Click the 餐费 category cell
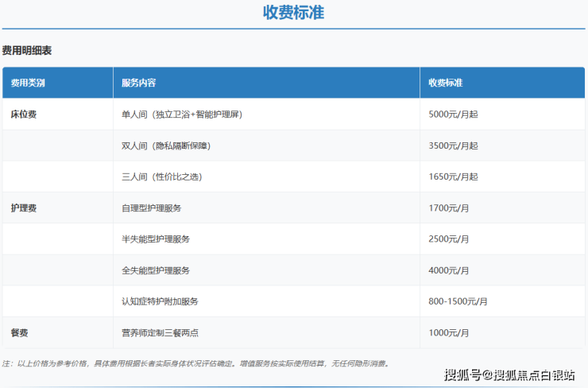This screenshot has width=588, height=388. click(x=20, y=332)
